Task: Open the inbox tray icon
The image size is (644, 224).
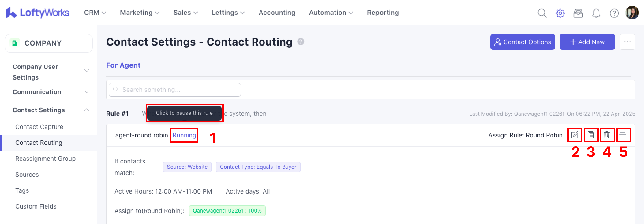Action: (x=578, y=13)
